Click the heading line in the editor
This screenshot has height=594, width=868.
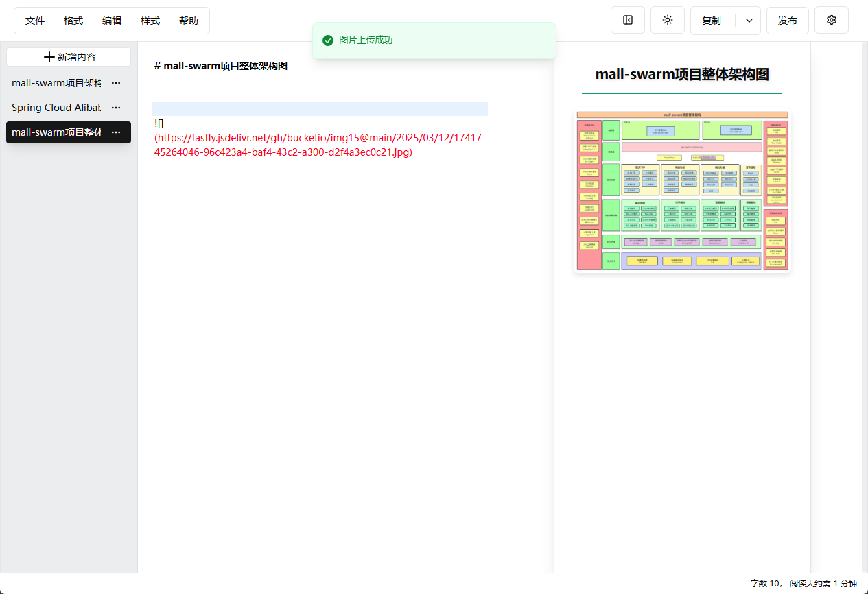tap(221, 66)
